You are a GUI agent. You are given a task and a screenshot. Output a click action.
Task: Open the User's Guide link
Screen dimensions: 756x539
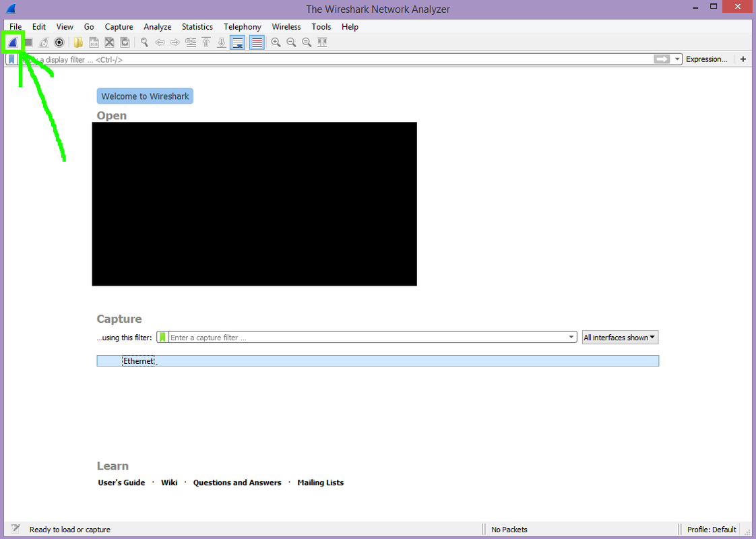[x=121, y=482]
